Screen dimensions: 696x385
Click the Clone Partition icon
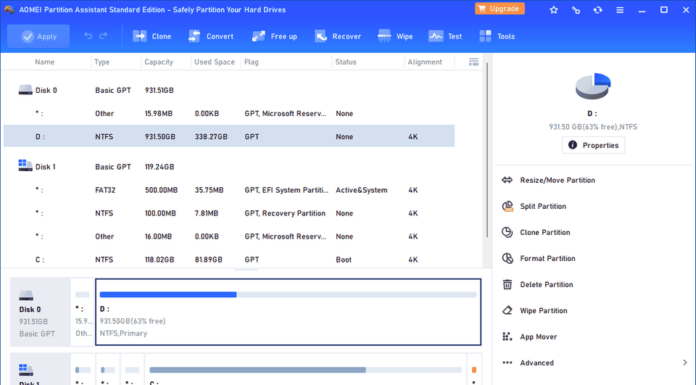coord(507,232)
